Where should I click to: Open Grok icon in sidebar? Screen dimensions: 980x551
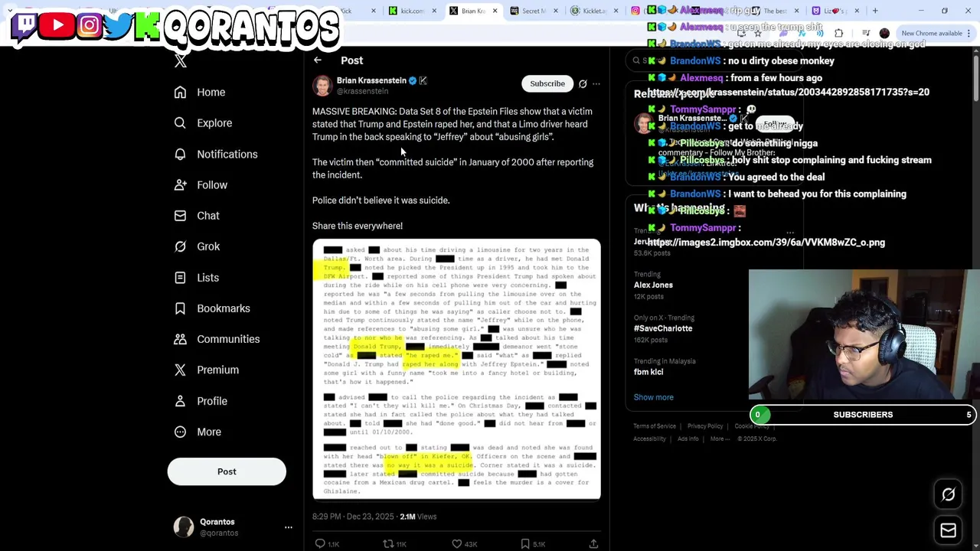pos(180,246)
